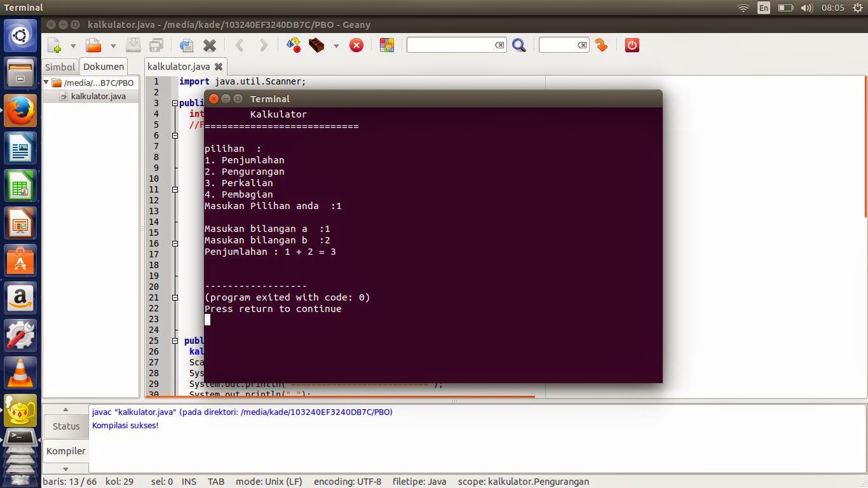Click the Color Chooser toolbar icon
The image size is (868, 488).
pos(388,45)
